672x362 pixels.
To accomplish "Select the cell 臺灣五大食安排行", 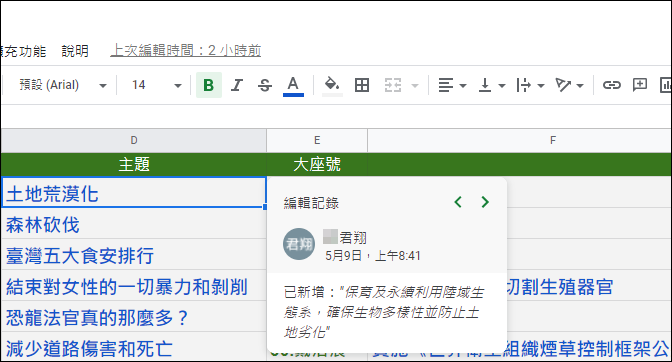I will pos(134,254).
